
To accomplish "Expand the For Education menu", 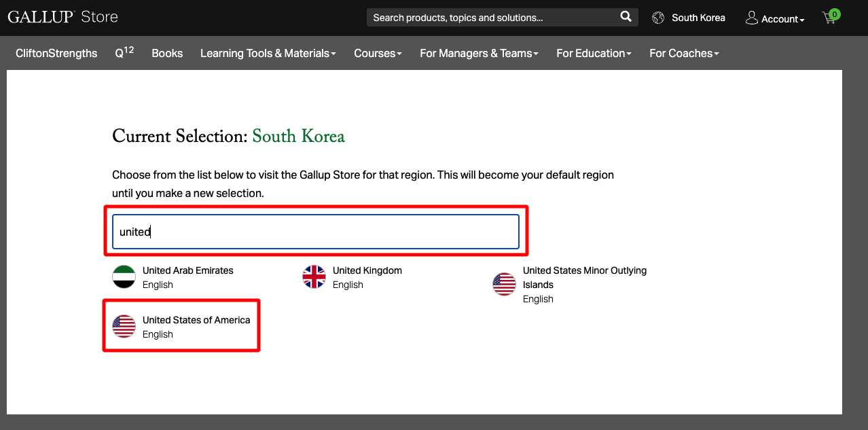I will 594,53.
